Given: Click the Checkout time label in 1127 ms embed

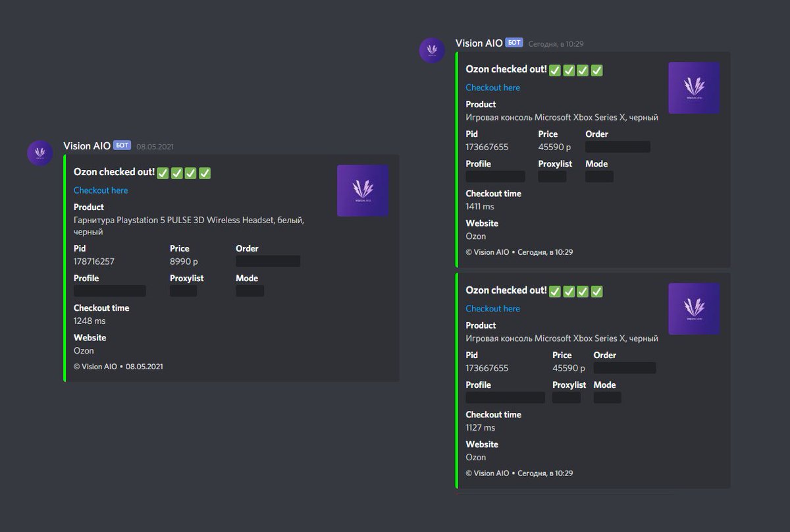Looking at the screenshot, I should tap(493, 415).
